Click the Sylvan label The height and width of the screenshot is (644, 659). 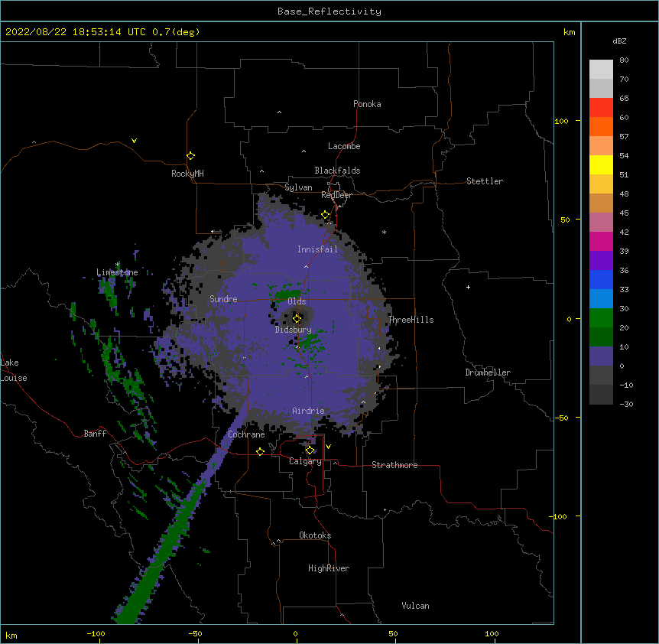click(298, 187)
